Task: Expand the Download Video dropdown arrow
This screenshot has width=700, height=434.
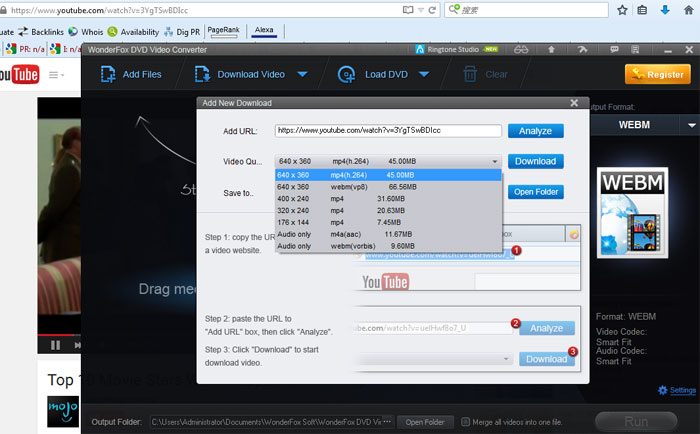Action: point(302,74)
